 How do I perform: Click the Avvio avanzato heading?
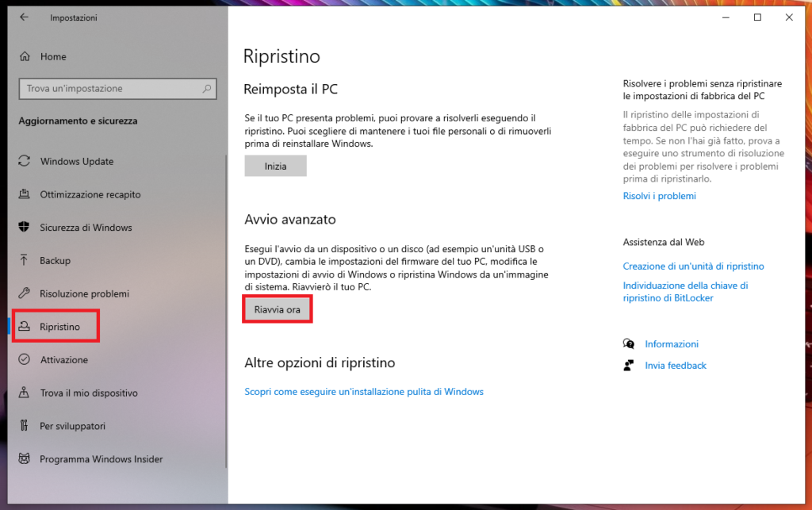coord(290,220)
